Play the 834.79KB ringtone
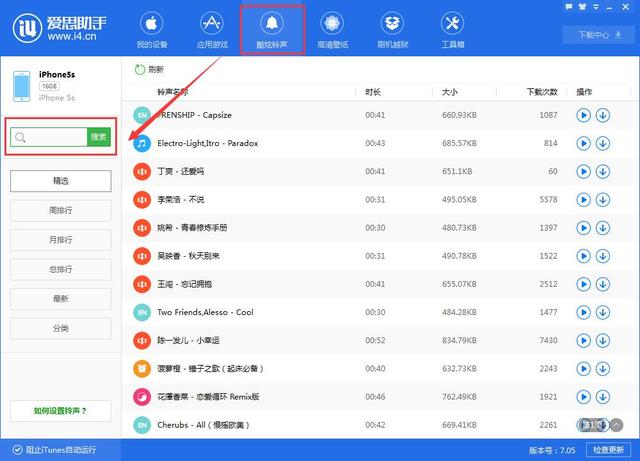The image size is (640, 461). 584,341
